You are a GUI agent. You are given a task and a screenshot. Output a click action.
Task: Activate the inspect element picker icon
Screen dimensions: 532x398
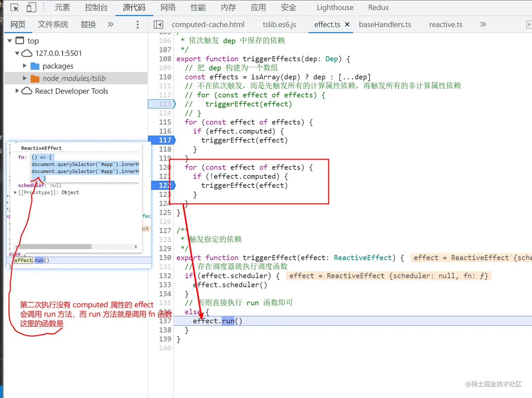(14, 7)
